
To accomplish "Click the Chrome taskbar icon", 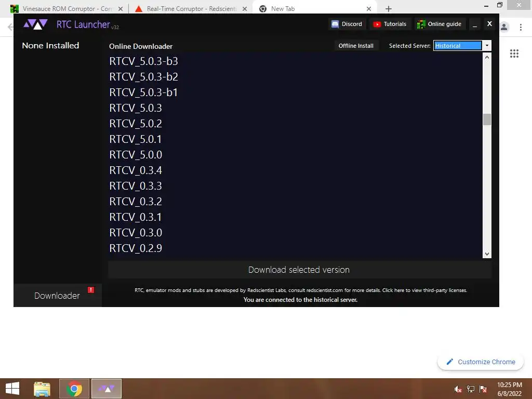I will click(x=74, y=389).
